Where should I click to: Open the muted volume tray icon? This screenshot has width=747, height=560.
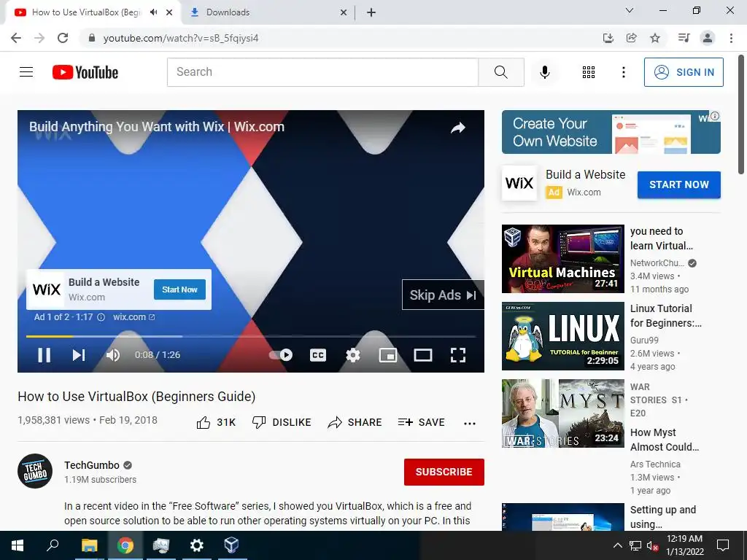[653, 546]
